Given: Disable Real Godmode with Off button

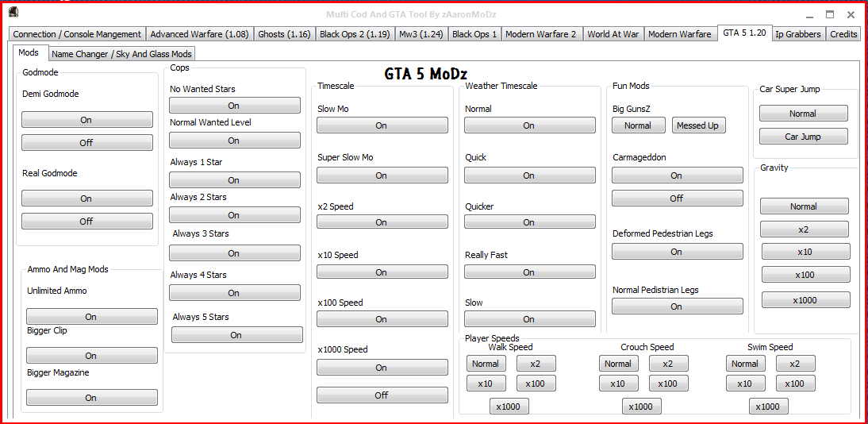Looking at the screenshot, I should [x=87, y=222].
